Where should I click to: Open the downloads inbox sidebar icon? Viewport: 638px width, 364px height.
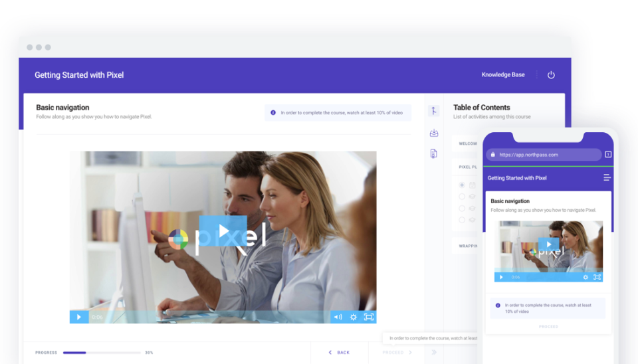pyautogui.click(x=434, y=133)
